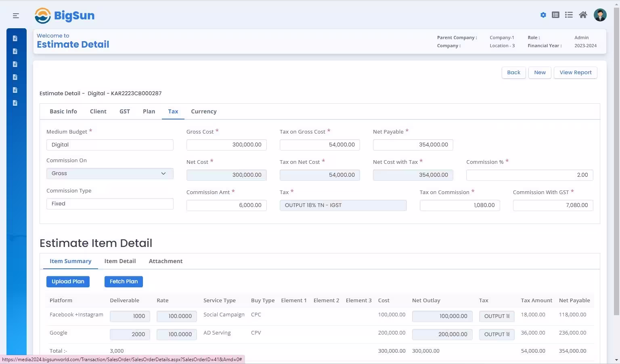Open the GST tab

[125, 111]
